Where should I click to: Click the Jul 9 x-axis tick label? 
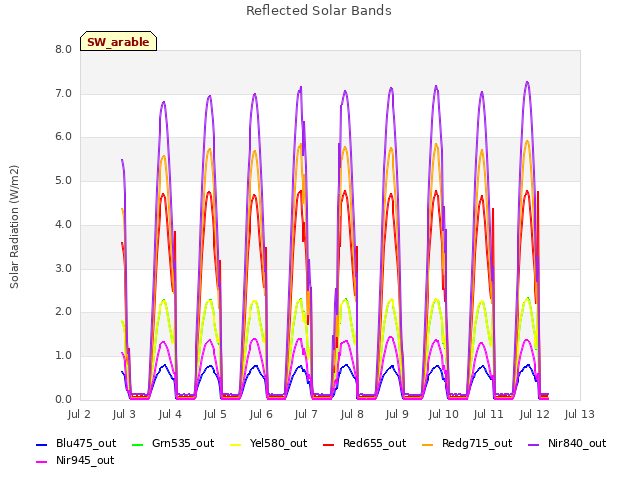[x=397, y=414]
